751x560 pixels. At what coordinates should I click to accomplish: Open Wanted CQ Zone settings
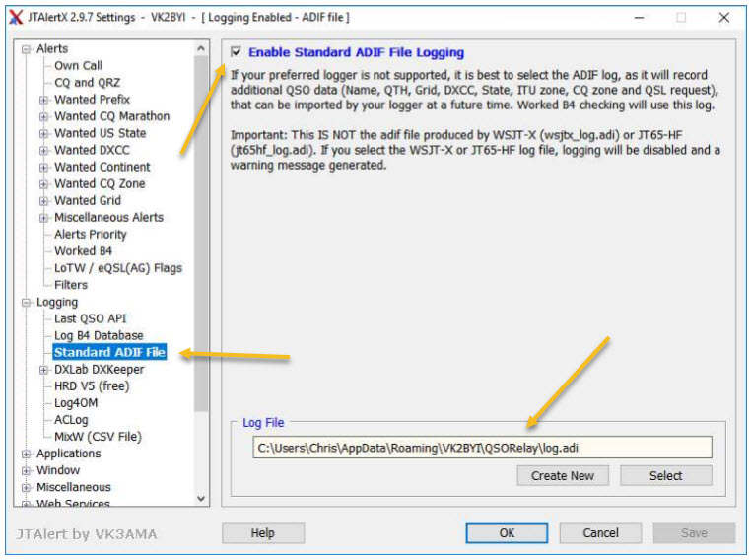100,183
